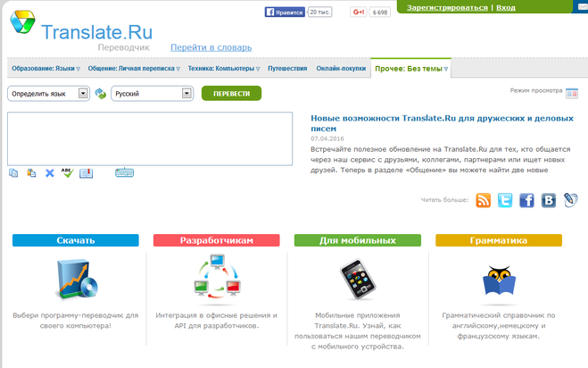Follow the Перейти в словарь link

[x=211, y=46]
